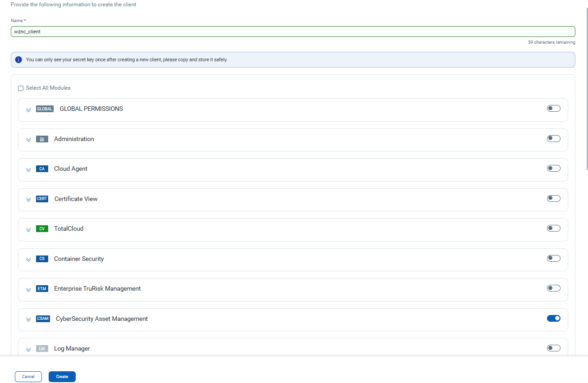588x383 pixels.
Task: Click the ETM module badge
Action: pos(42,289)
